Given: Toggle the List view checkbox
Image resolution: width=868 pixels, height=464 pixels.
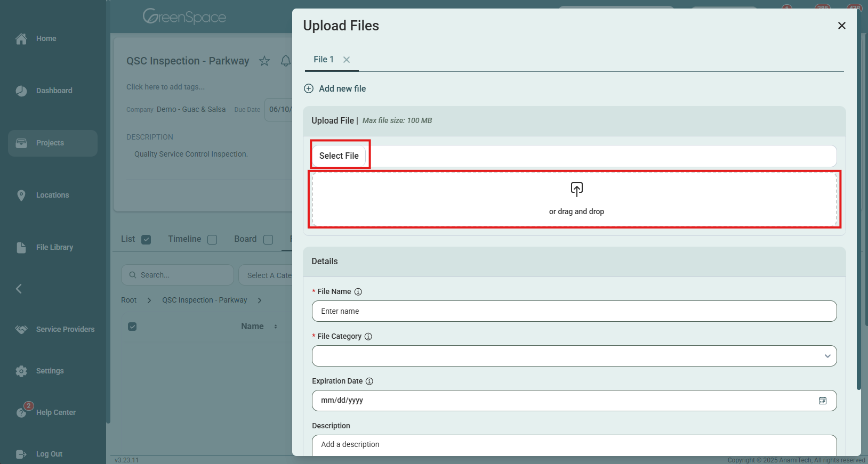Looking at the screenshot, I should [x=146, y=240].
